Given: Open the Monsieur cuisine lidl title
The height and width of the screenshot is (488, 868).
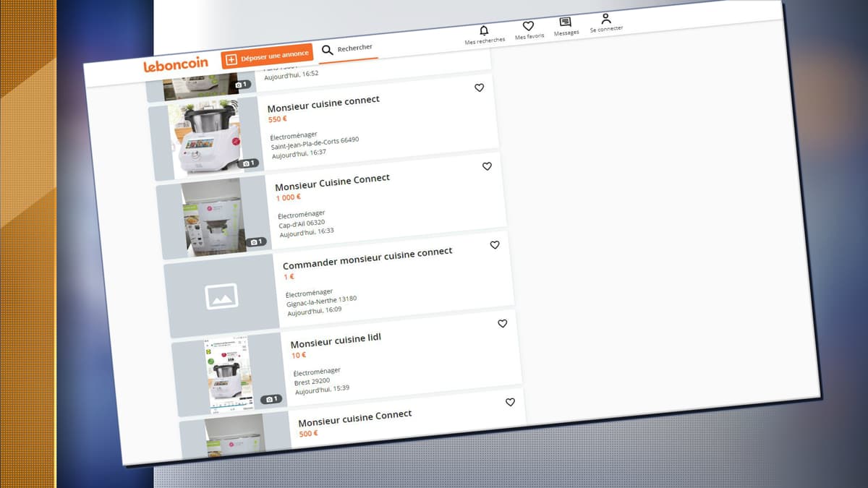Looking at the screenshot, I should pos(336,340).
